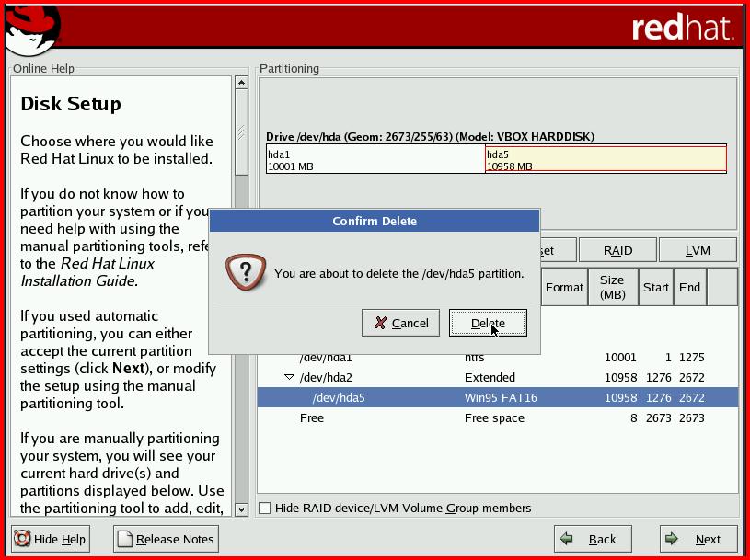The image size is (750, 560).
Task: Select the hda1 block in the drive diagram
Action: point(375,160)
